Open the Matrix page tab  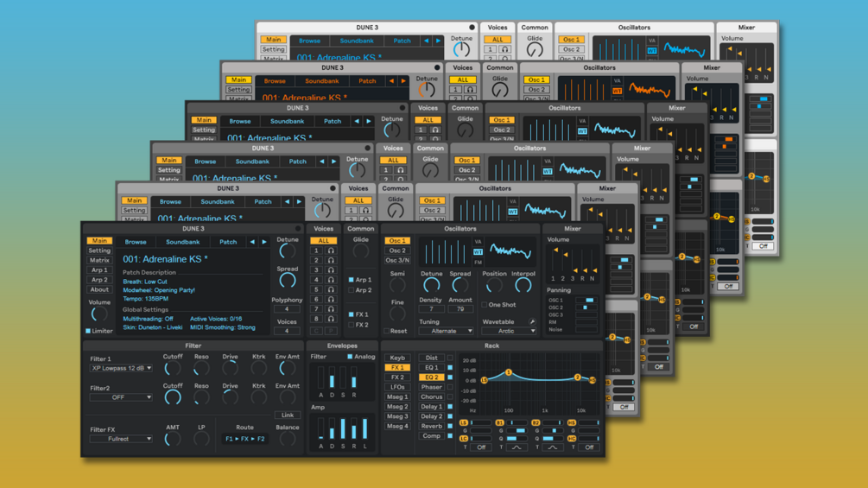pos(99,260)
